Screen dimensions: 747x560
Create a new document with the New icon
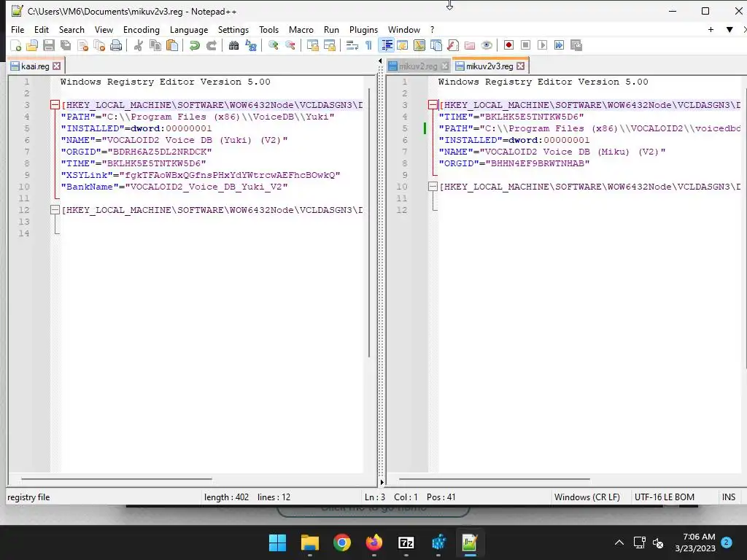(x=16, y=45)
